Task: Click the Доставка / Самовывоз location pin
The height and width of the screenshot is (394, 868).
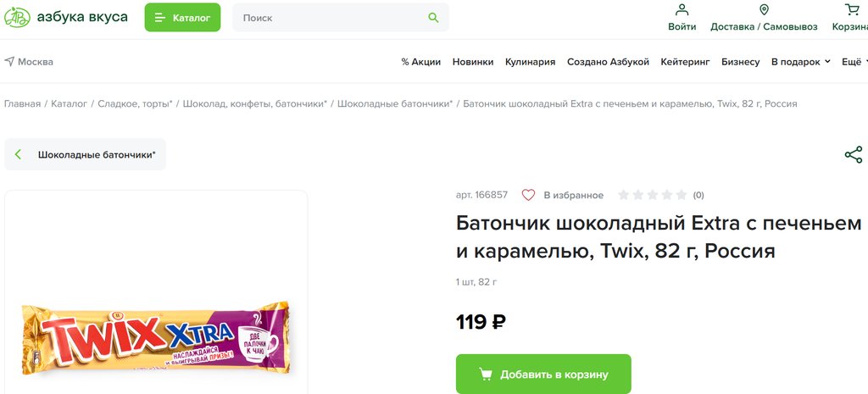Action: [x=764, y=10]
